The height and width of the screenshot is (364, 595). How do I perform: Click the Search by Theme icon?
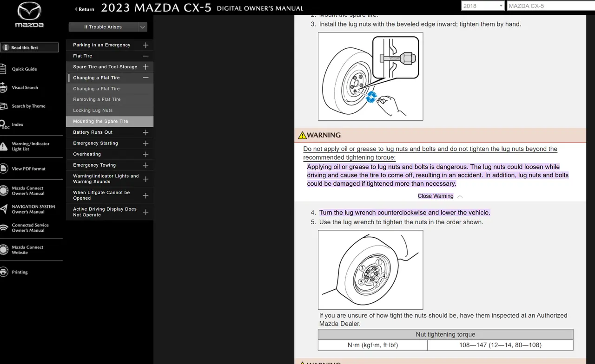[x=4, y=106]
